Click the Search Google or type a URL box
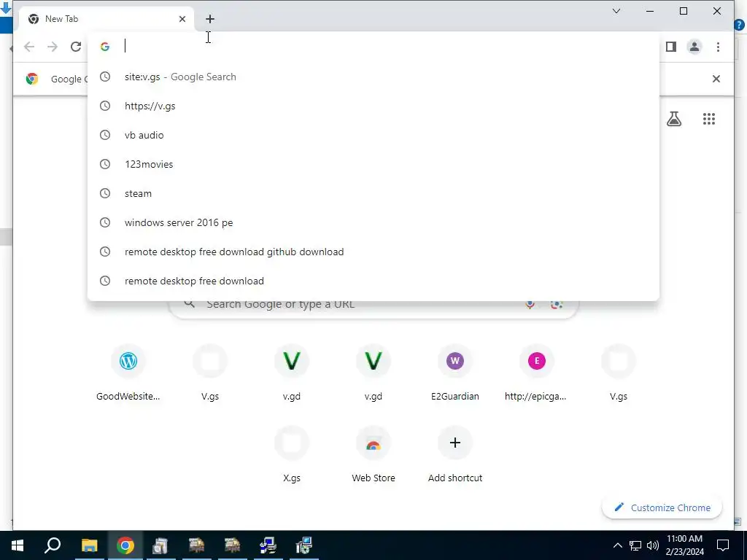The image size is (747, 560). [x=373, y=305]
